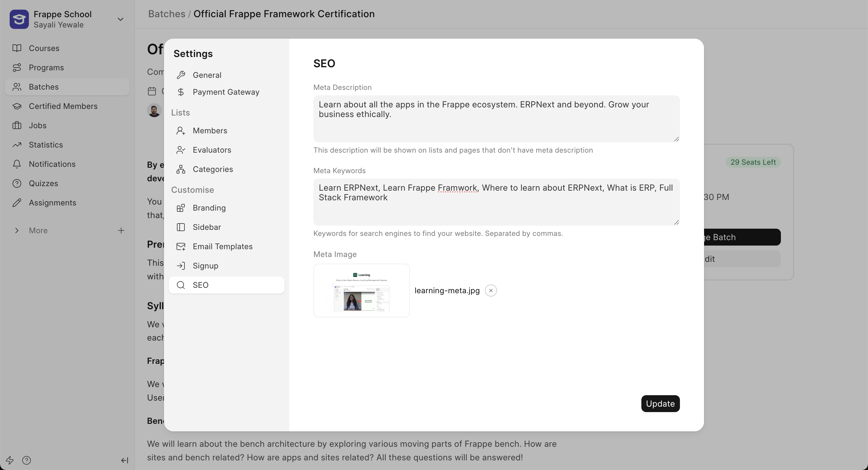Image resolution: width=868 pixels, height=470 pixels.
Task: Click the Courses sidebar item
Action: (x=68, y=48)
